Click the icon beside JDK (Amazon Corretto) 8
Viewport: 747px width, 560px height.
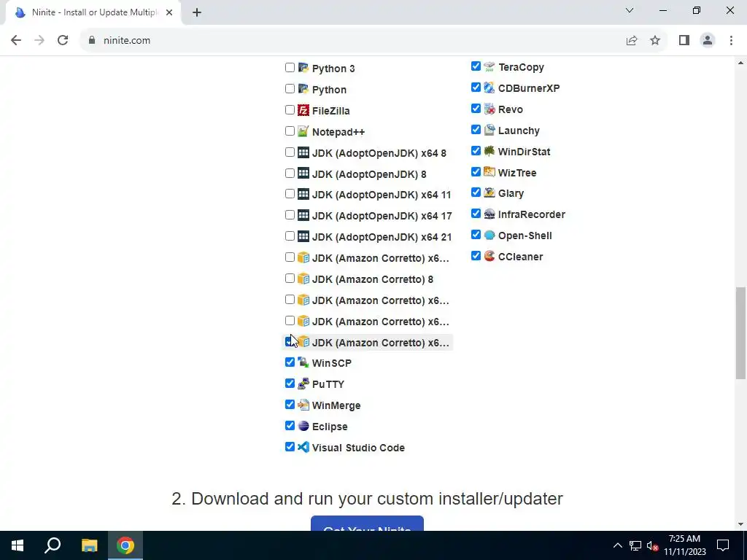click(x=303, y=279)
